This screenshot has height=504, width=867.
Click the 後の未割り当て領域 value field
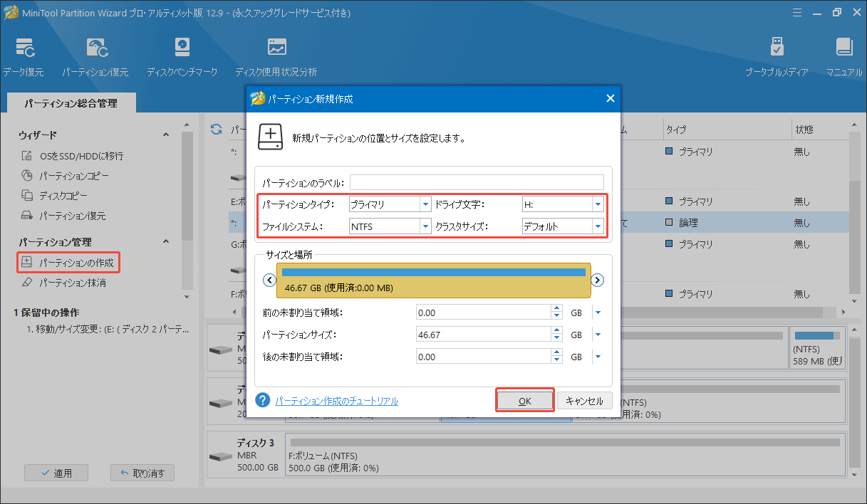tap(484, 357)
